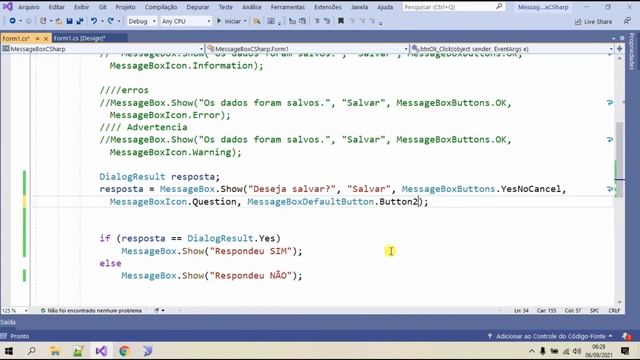Click the Navigate Backward toolbar icon
Viewport: 640px width, 360px height.
coord(12,21)
